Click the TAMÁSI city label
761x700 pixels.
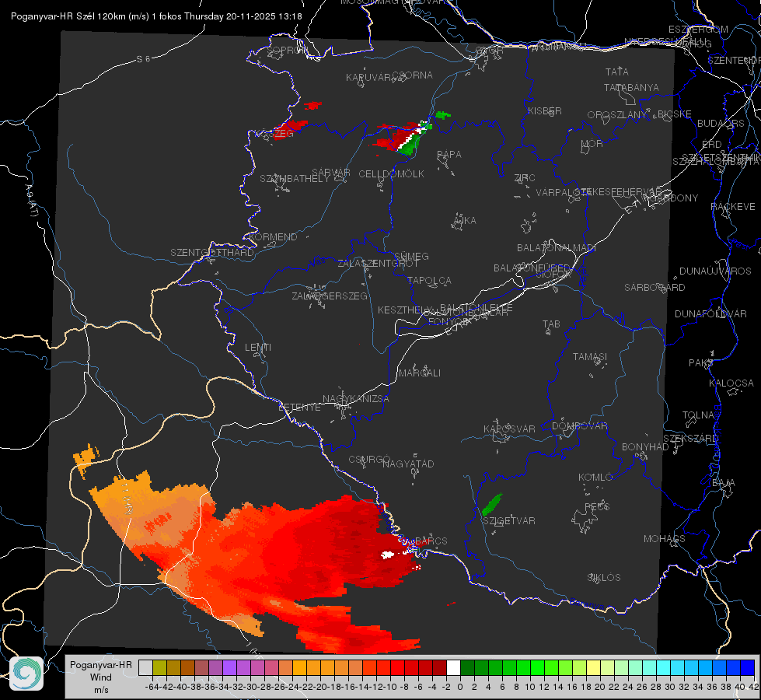590,356
